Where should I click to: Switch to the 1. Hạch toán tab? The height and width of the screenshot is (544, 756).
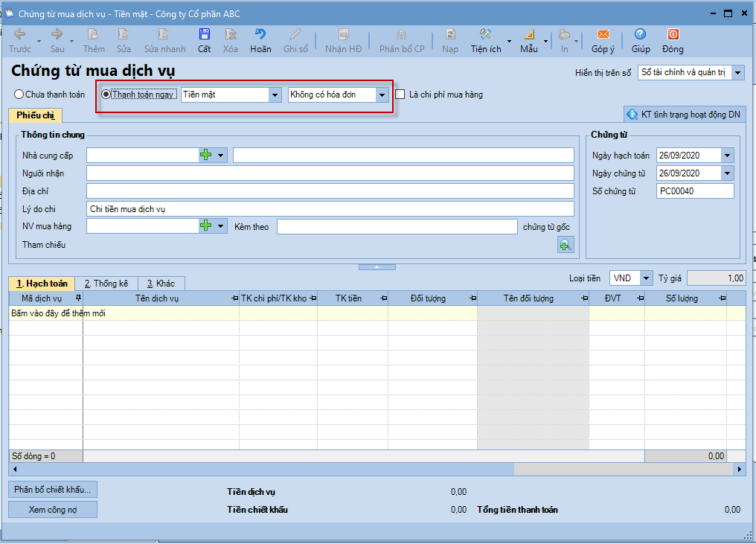42,284
